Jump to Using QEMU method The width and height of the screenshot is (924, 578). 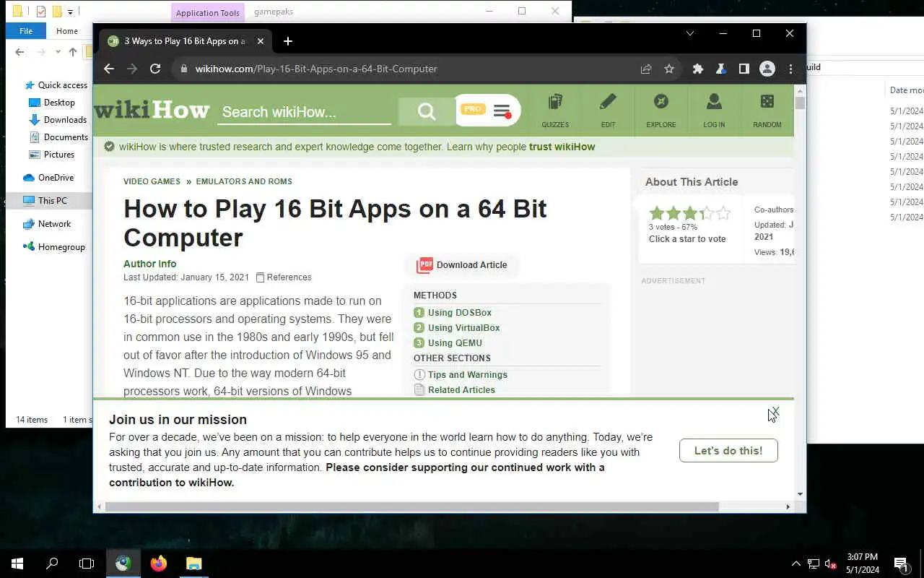pos(455,343)
